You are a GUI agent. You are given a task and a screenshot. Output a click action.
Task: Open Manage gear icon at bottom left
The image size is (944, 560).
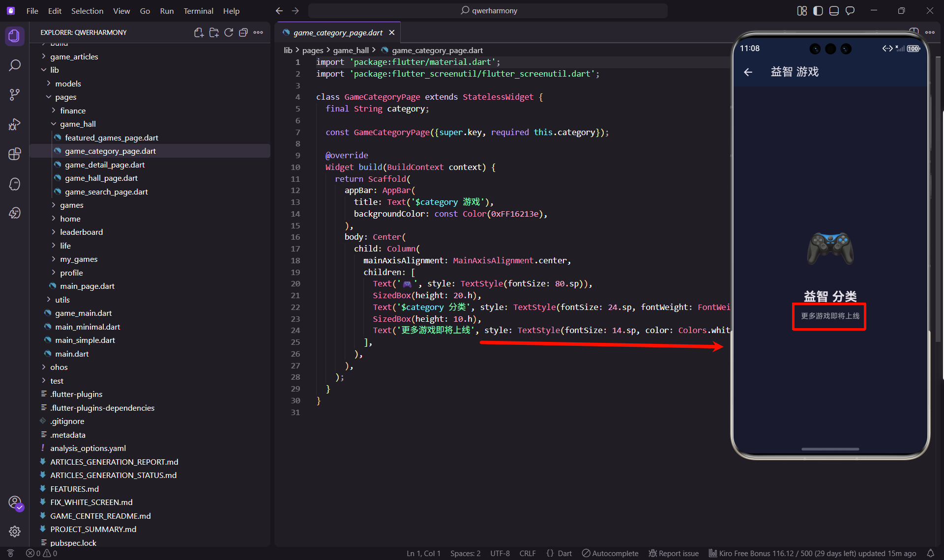[15, 532]
